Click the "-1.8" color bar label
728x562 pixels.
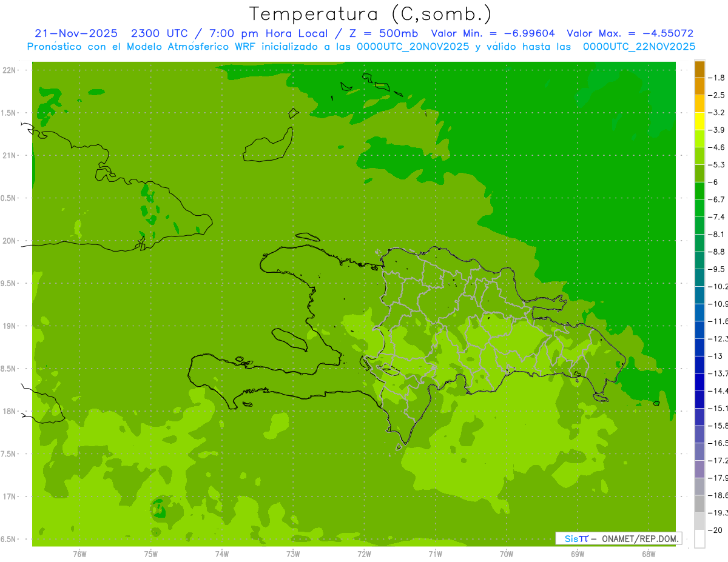[x=718, y=78]
